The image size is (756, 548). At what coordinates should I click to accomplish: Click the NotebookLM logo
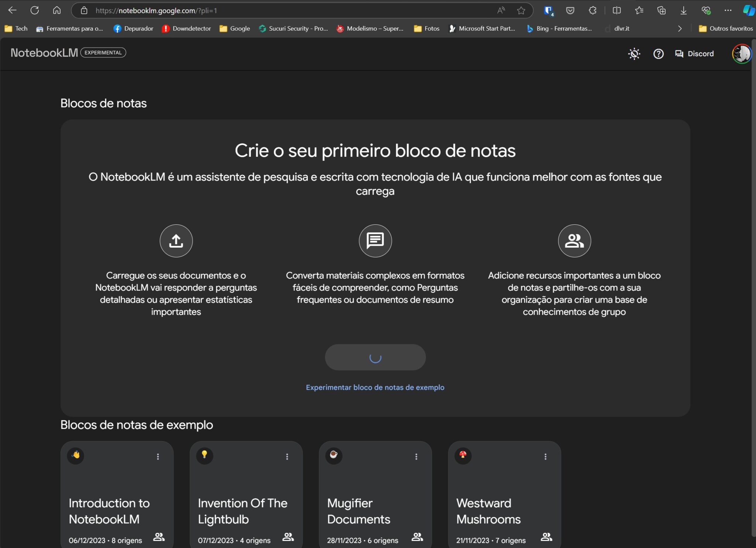pyautogui.click(x=44, y=53)
